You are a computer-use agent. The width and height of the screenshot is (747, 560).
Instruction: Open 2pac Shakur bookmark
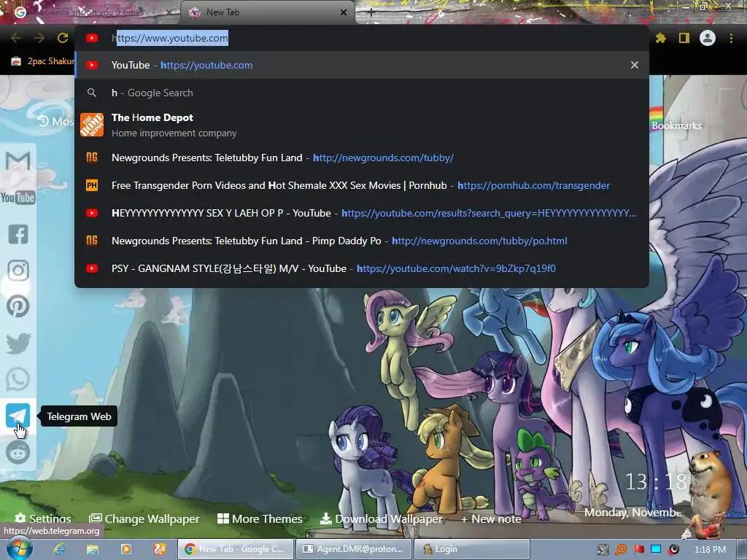(43, 61)
